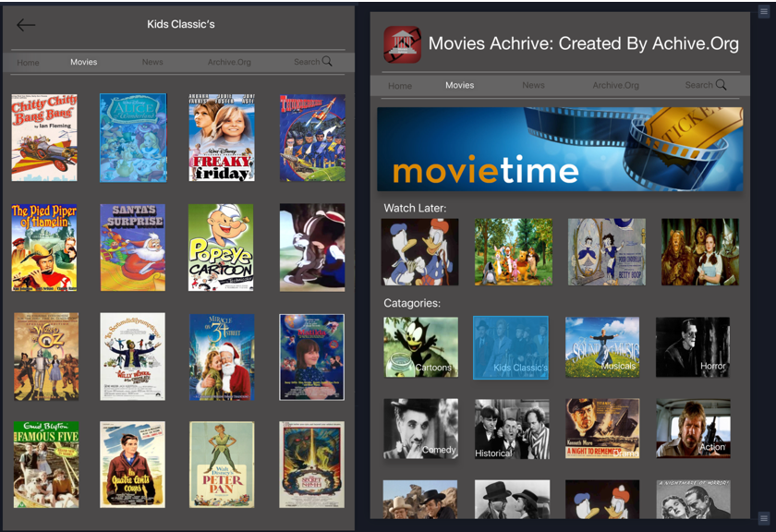Open the Comedy category
Image resolution: width=776 pixels, height=532 pixels.
pyautogui.click(x=420, y=429)
